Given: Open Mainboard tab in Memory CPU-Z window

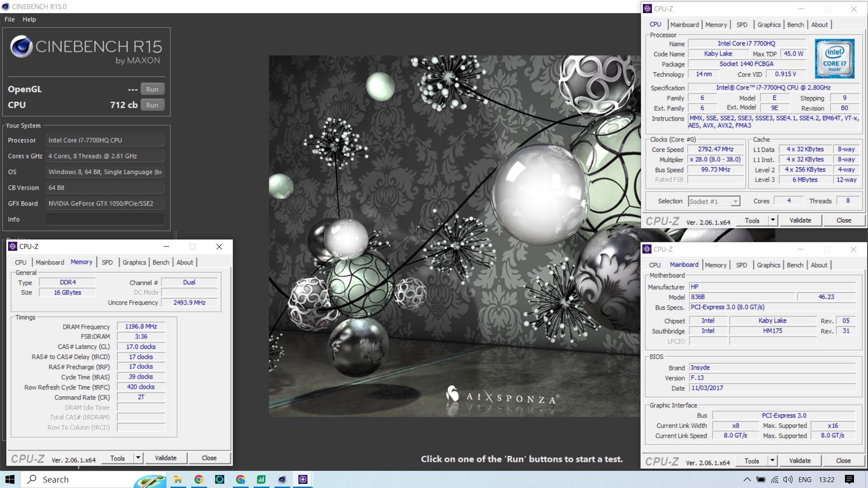Looking at the screenshot, I should 50,262.
